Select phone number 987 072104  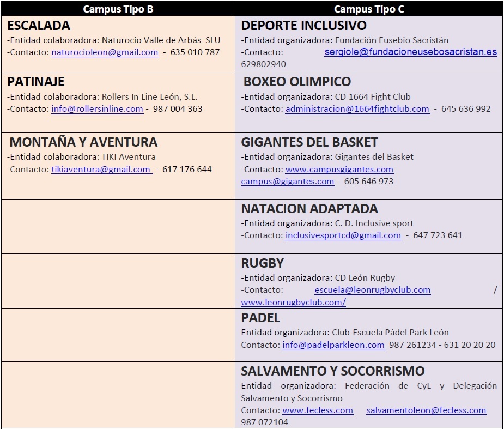(265, 422)
